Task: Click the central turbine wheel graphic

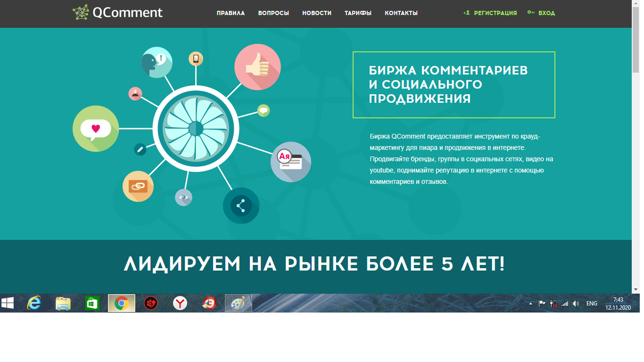Action: [x=196, y=129]
